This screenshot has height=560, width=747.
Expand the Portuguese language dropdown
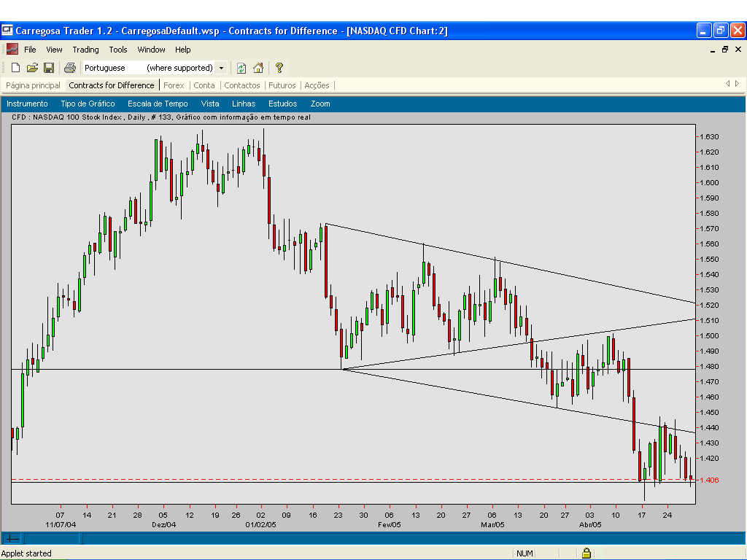(x=221, y=68)
